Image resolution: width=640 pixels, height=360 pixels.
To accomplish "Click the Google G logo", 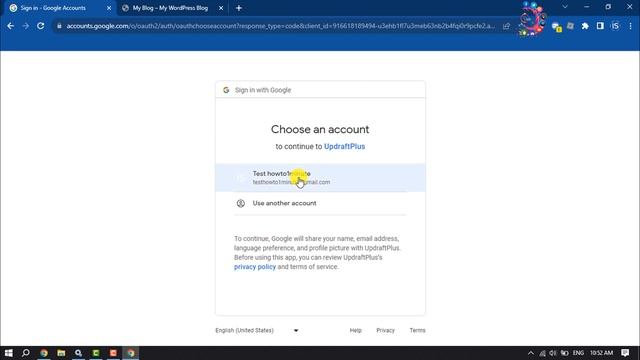I will (x=226, y=90).
